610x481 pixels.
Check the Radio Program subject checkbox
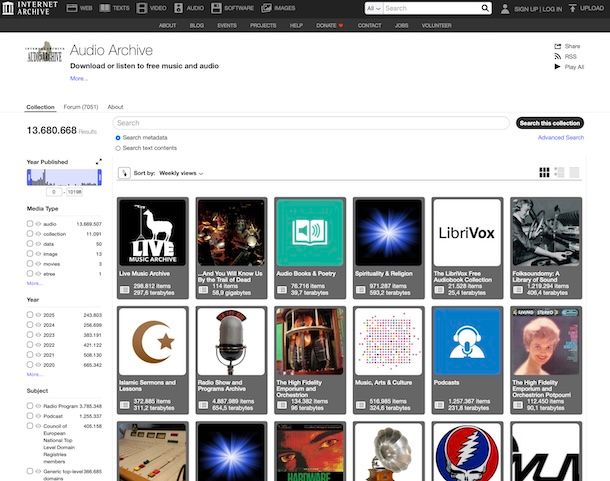click(x=30, y=406)
